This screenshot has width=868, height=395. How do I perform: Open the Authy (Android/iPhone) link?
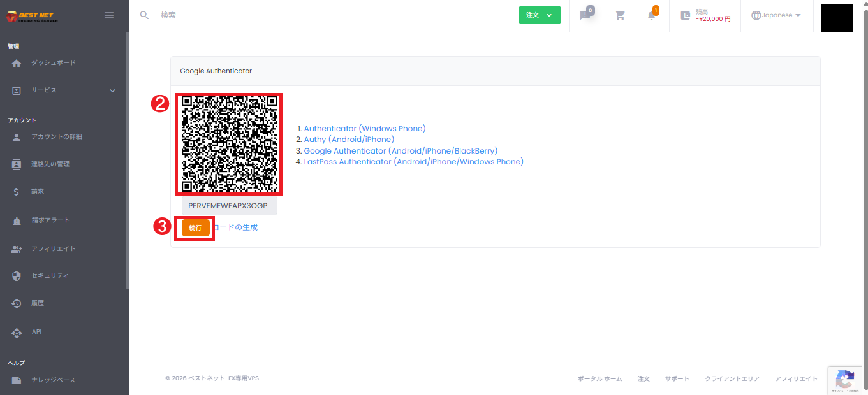click(348, 139)
